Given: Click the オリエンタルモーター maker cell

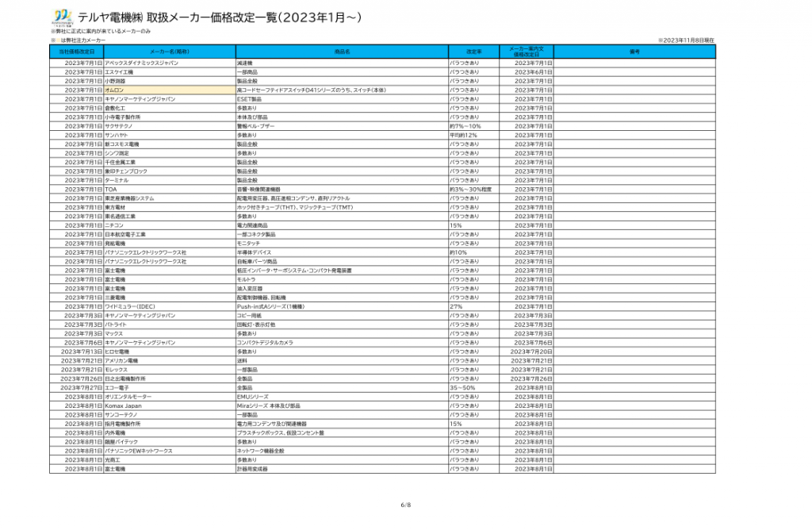Looking at the screenshot, I should click(x=170, y=397).
